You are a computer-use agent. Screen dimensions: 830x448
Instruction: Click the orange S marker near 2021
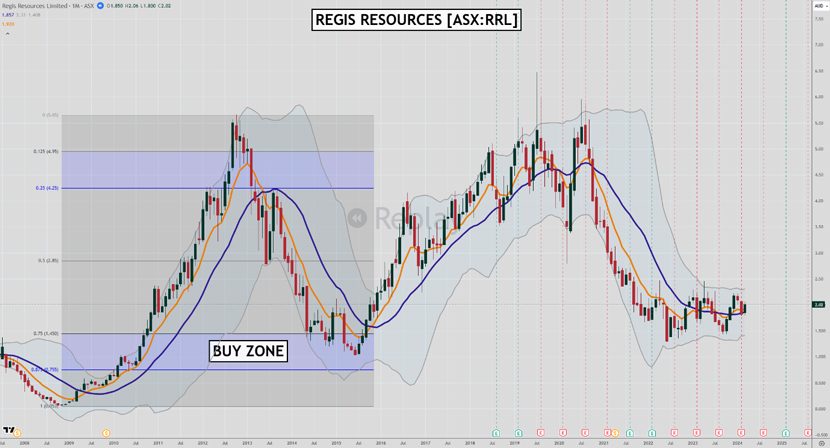coord(615,433)
